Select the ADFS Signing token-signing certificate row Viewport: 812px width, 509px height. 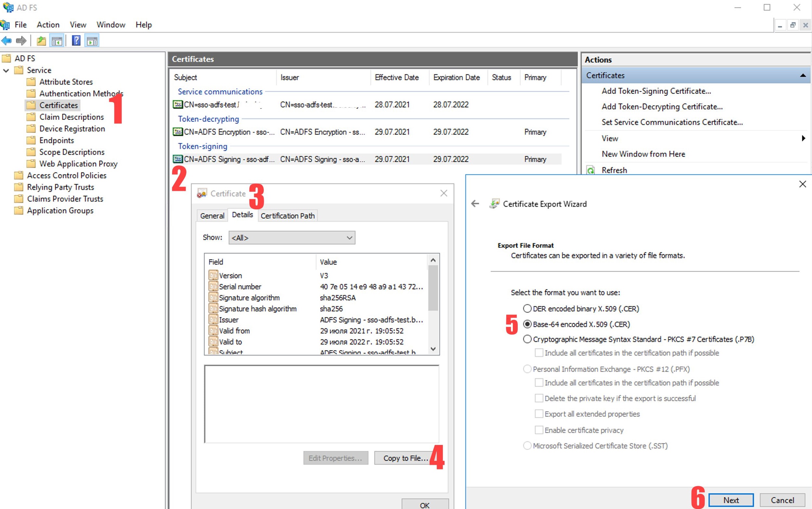(x=229, y=159)
